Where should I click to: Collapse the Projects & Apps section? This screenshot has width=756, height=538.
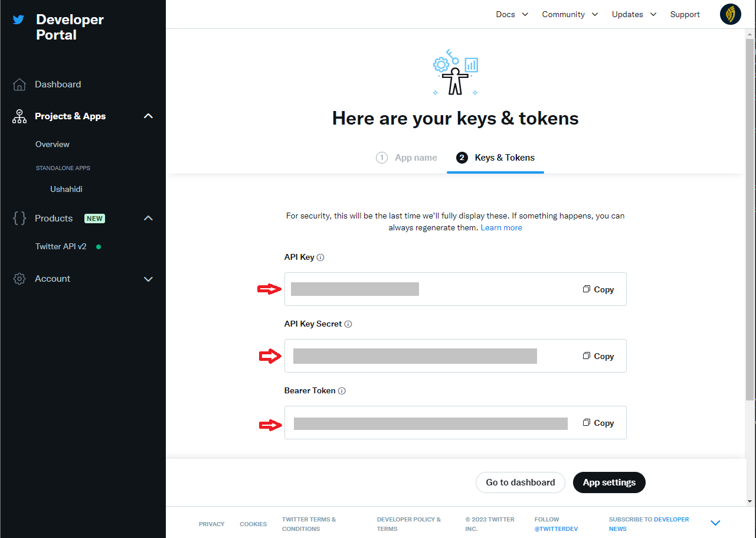[x=148, y=116]
